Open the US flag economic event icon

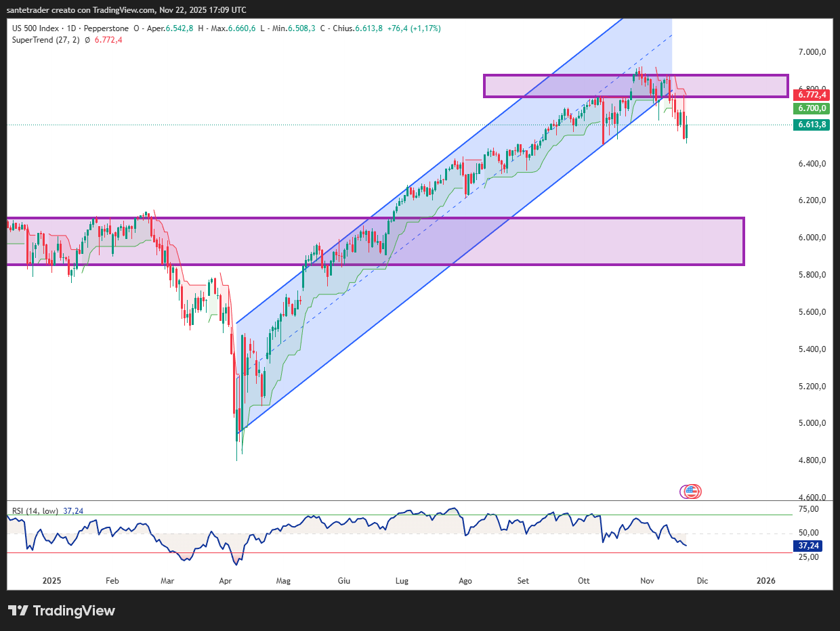[x=691, y=492]
